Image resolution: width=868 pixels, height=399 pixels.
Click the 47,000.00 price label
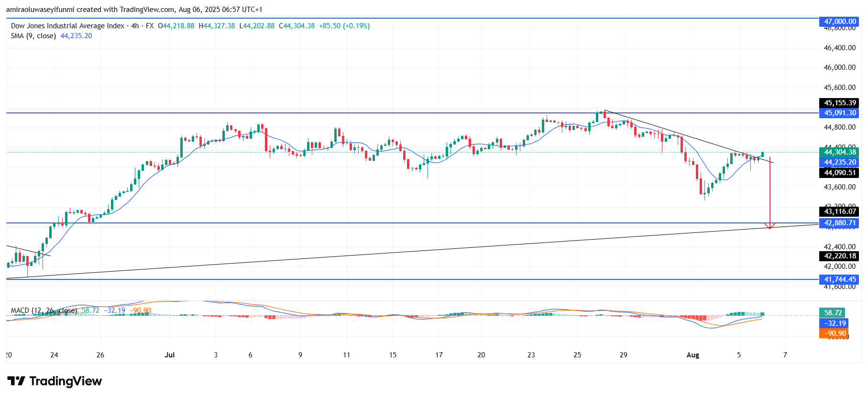click(839, 22)
